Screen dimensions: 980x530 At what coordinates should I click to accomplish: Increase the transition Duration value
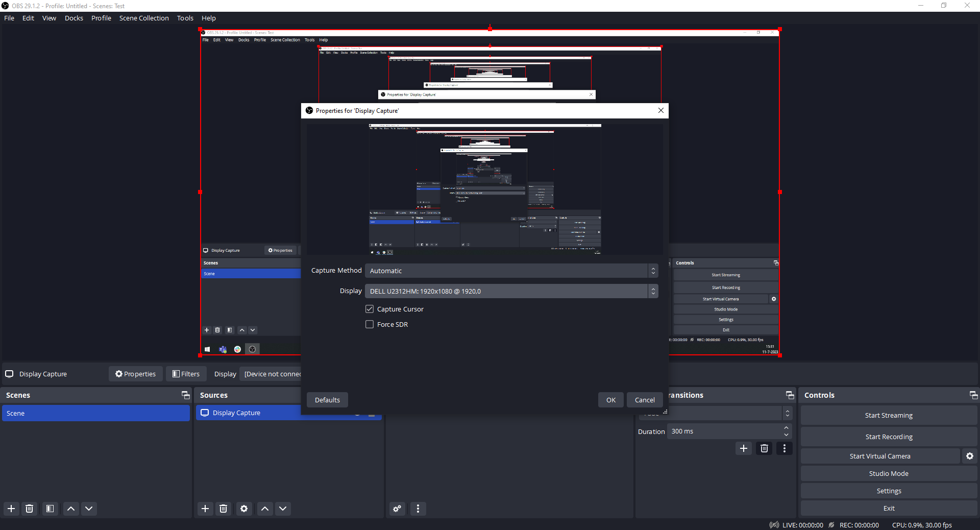click(x=786, y=428)
